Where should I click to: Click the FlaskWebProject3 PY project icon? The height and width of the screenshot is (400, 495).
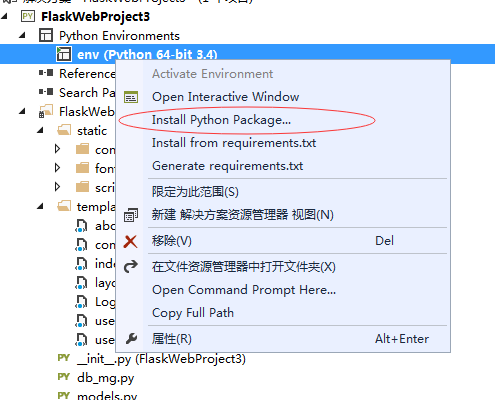pos(28,16)
